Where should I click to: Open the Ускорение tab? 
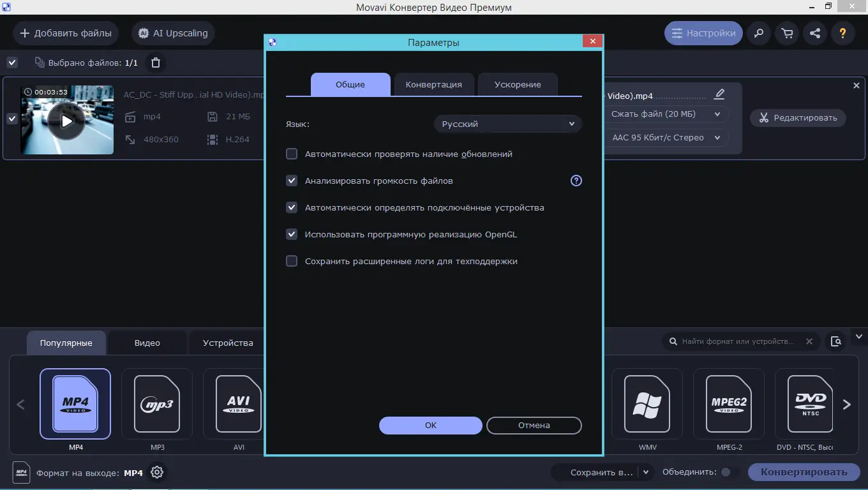click(518, 84)
